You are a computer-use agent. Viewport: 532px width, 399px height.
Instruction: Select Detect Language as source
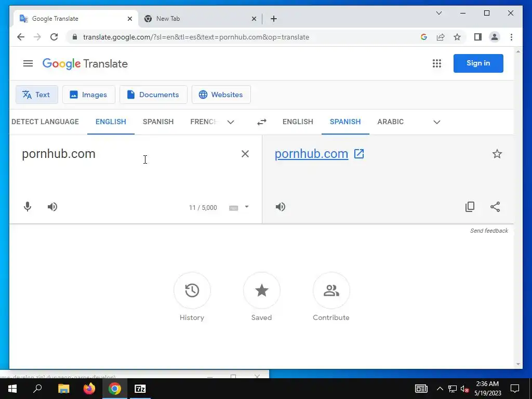pyautogui.click(x=45, y=122)
